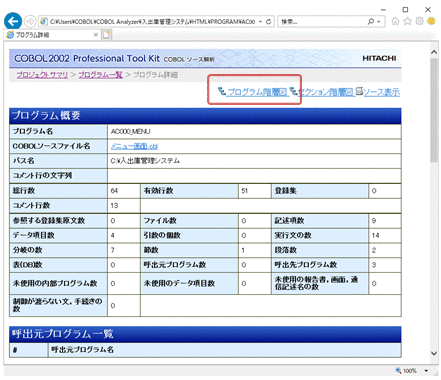The width and height of the screenshot is (441, 380).
Task: Open favorites with the star icon
Action: [407, 21]
